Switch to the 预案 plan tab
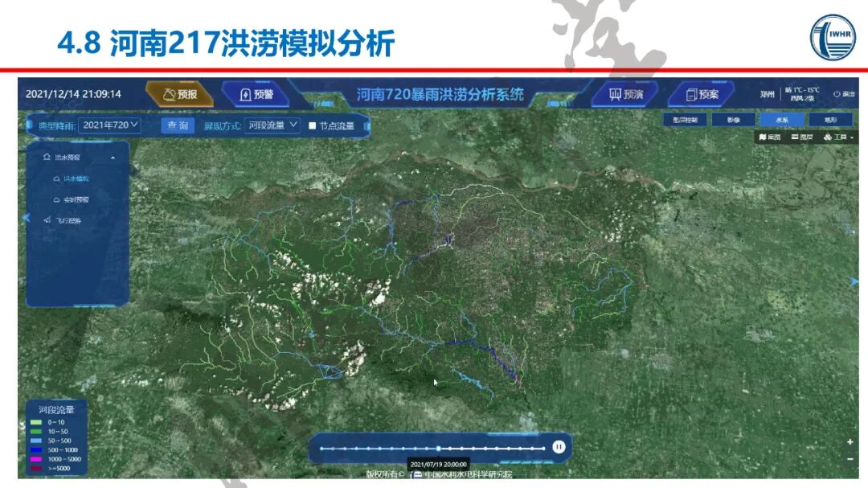868x488 pixels. click(704, 95)
